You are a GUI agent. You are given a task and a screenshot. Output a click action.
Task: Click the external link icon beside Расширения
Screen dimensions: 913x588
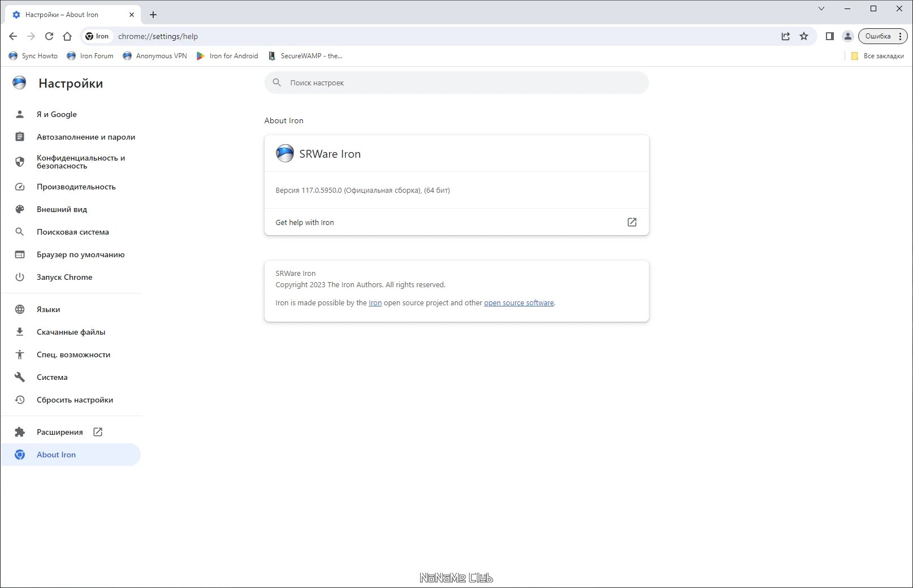tap(98, 432)
